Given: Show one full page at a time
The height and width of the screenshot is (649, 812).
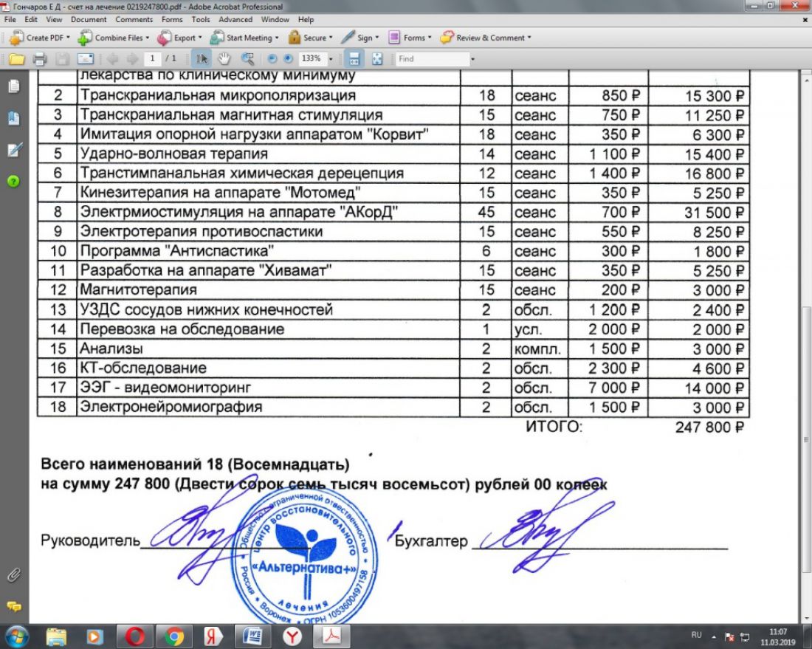Looking at the screenshot, I should [x=377, y=59].
